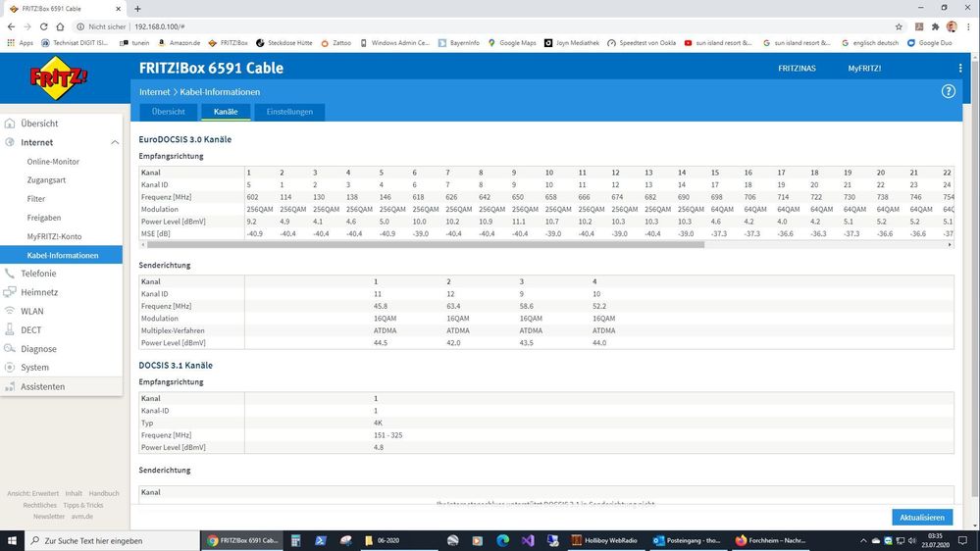
Task: Collapse the Internet menu chevron
Action: click(x=115, y=142)
